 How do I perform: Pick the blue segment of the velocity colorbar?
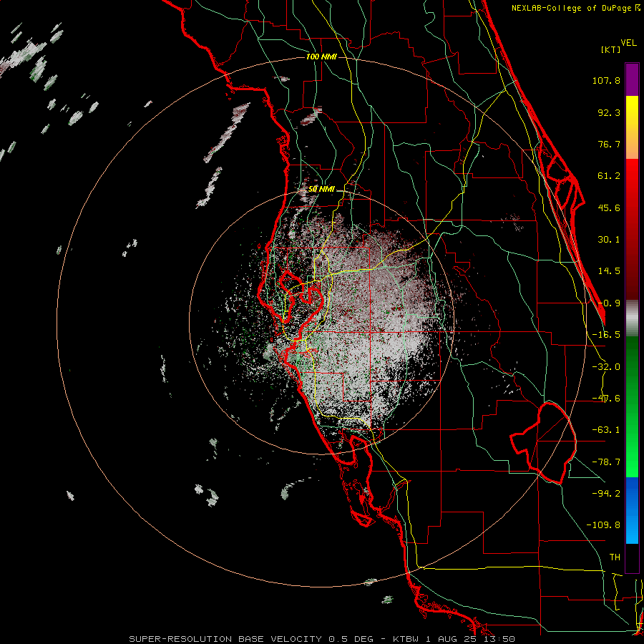pos(632,510)
